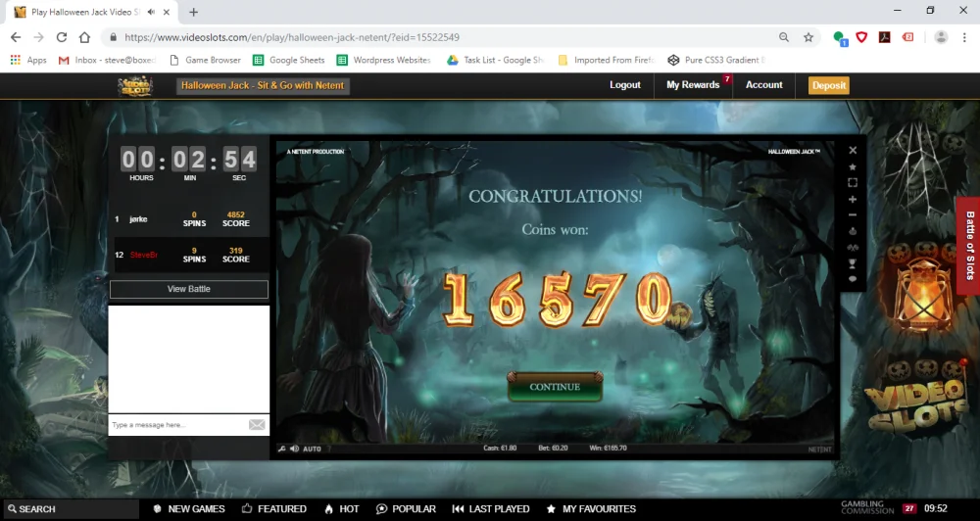The width and height of the screenshot is (980, 521).
Task: Click the Halloween Jack Sit & Go title
Action: point(263,85)
